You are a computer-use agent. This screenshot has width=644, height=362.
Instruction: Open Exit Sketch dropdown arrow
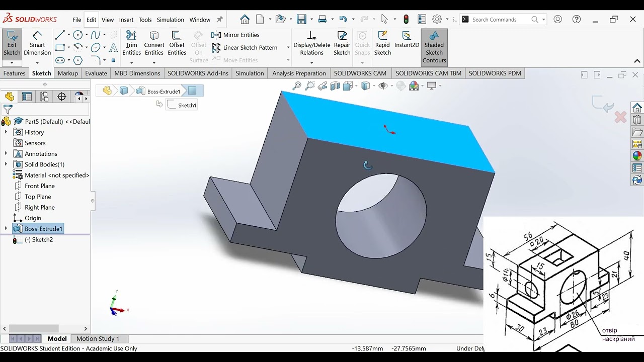coord(12,63)
